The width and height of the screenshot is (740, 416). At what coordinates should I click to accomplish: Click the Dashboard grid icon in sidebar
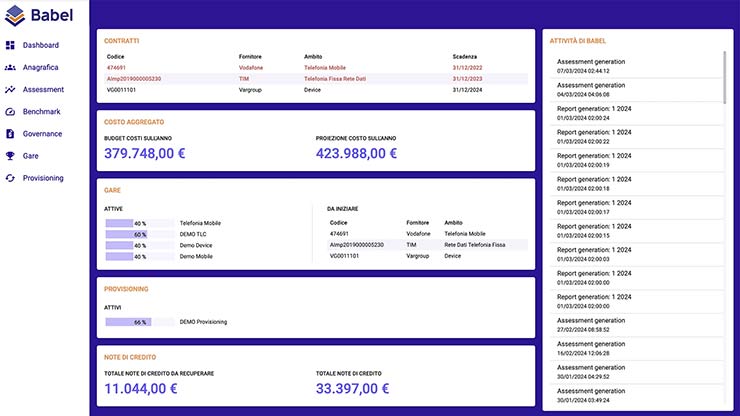coord(10,45)
